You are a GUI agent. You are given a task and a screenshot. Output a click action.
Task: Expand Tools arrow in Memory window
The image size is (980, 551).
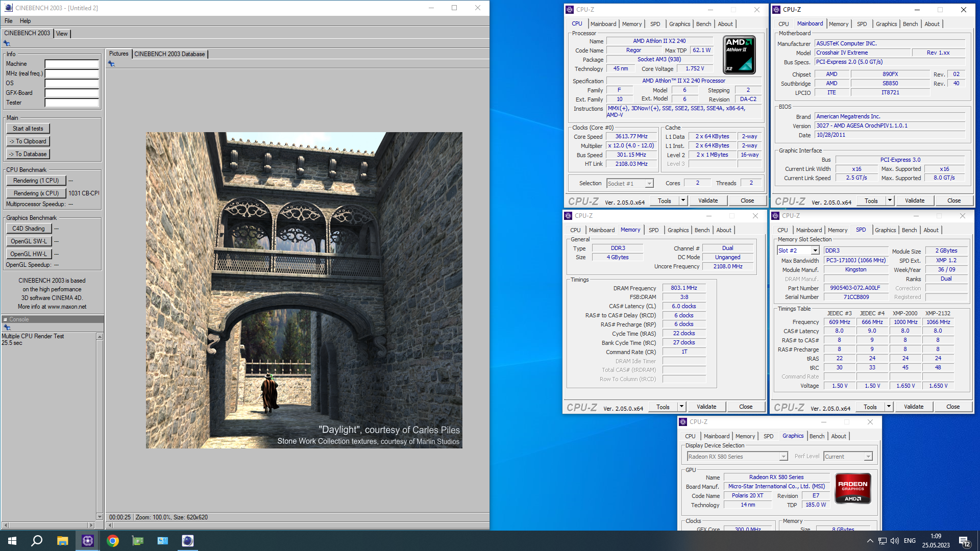[x=681, y=407]
